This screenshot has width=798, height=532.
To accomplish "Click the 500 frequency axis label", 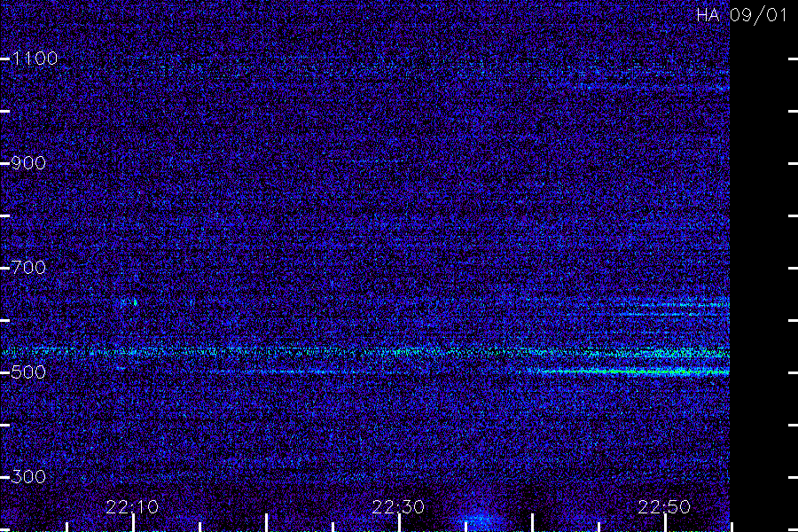I will [28, 372].
